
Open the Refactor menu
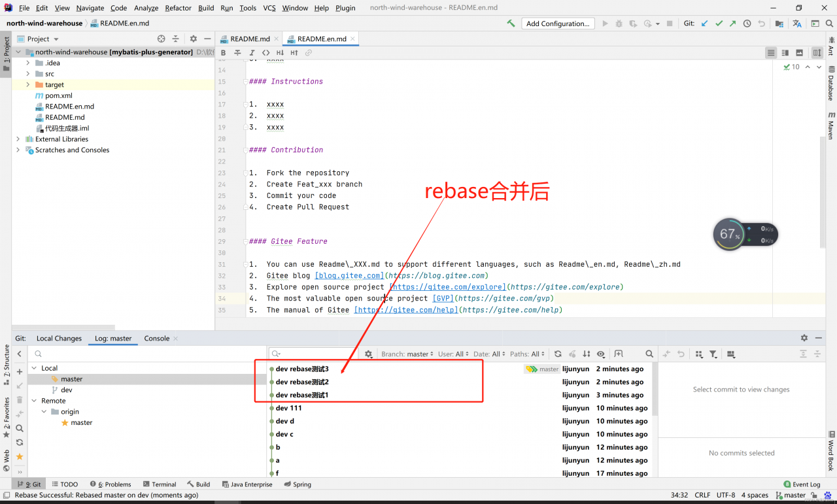tap(178, 8)
